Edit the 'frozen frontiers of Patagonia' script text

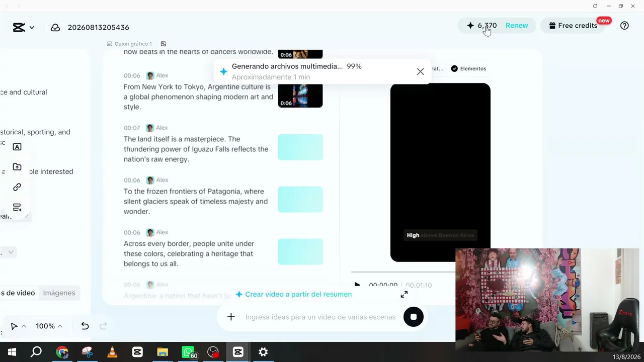click(196, 201)
